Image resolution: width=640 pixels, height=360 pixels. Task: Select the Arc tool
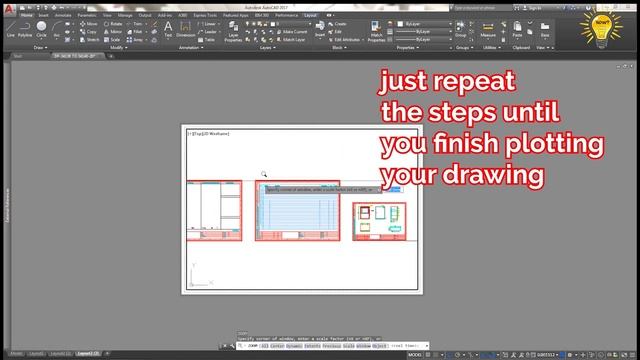(x=57, y=29)
